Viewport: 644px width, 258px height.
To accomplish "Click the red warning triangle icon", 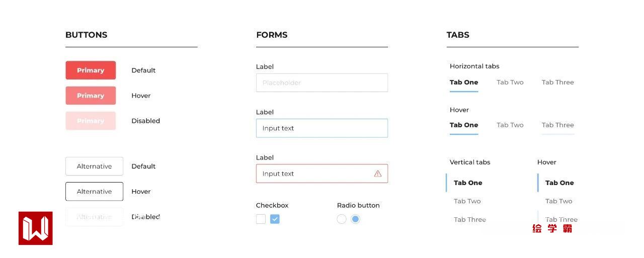I will [x=378, y=174].
